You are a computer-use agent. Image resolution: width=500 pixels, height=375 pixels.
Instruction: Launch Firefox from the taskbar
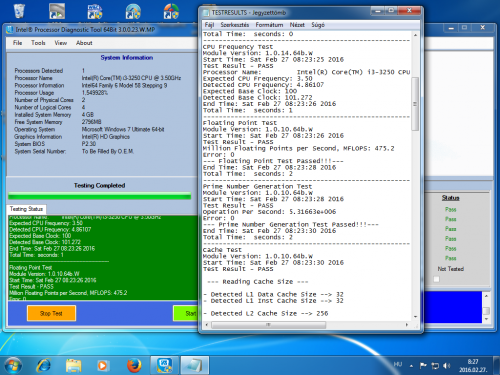click(134, 366)
